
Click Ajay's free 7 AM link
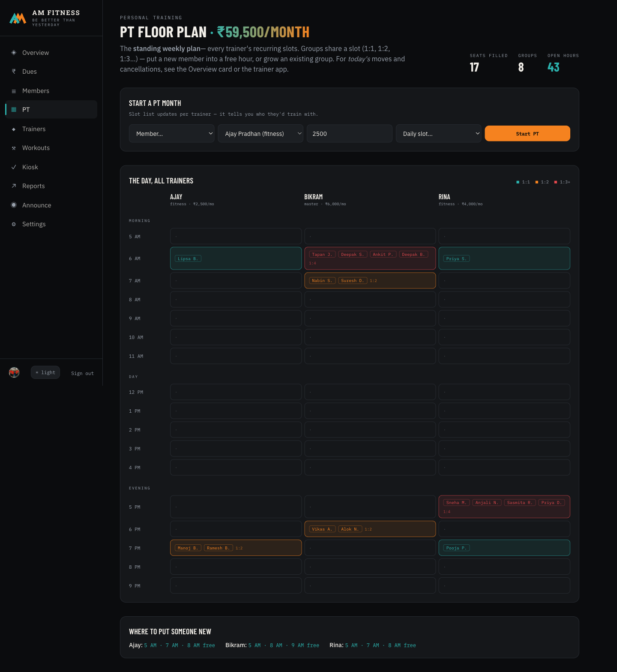[172, 645]
